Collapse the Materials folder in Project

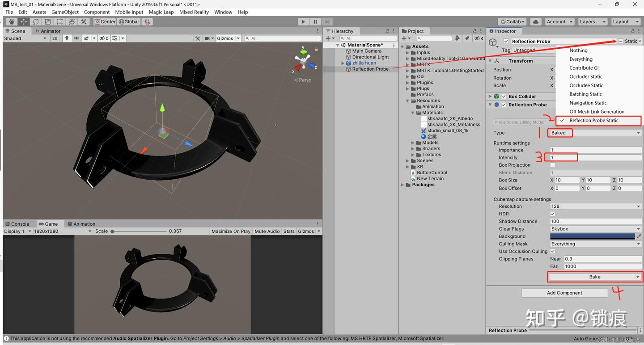[413, 113]
